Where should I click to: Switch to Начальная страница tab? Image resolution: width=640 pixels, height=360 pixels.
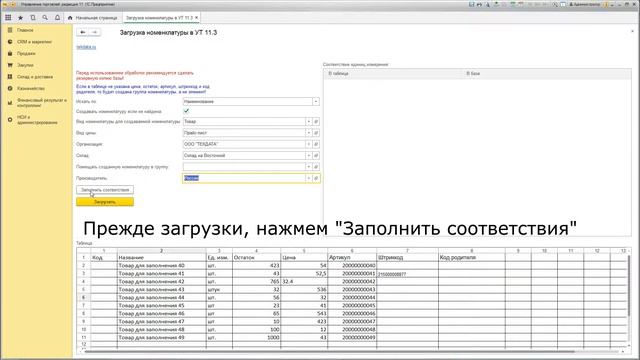(93, 18)
